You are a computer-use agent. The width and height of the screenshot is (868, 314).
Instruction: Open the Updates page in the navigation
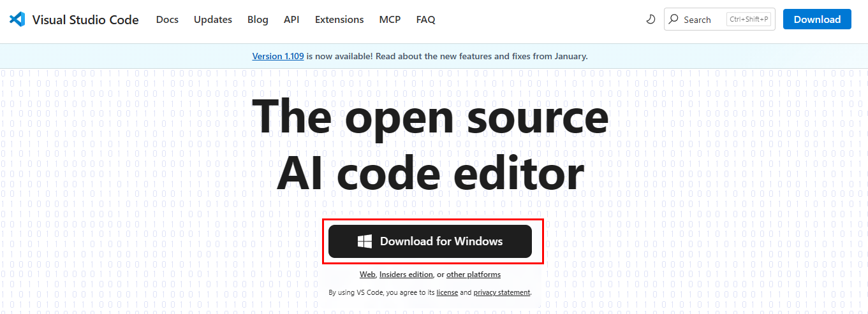coord(213,19)
